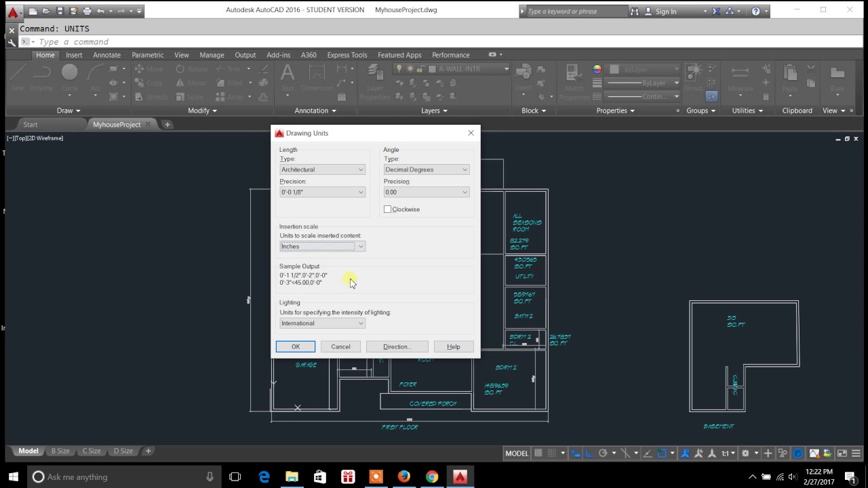This screenshot has height=488, width=868.
Task: Open Microsoft Edge from the taskbar
Action: coord(264,476)
